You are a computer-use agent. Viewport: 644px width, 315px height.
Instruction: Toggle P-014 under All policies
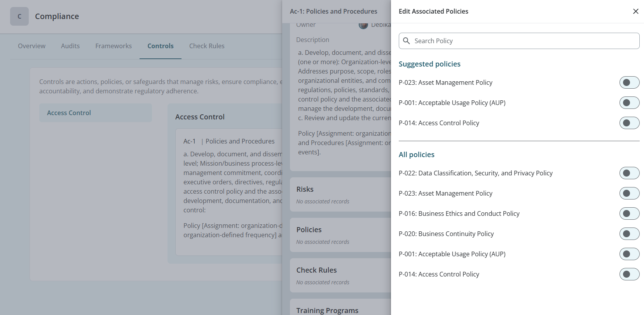pyautogui.click(x=629, y=274)
